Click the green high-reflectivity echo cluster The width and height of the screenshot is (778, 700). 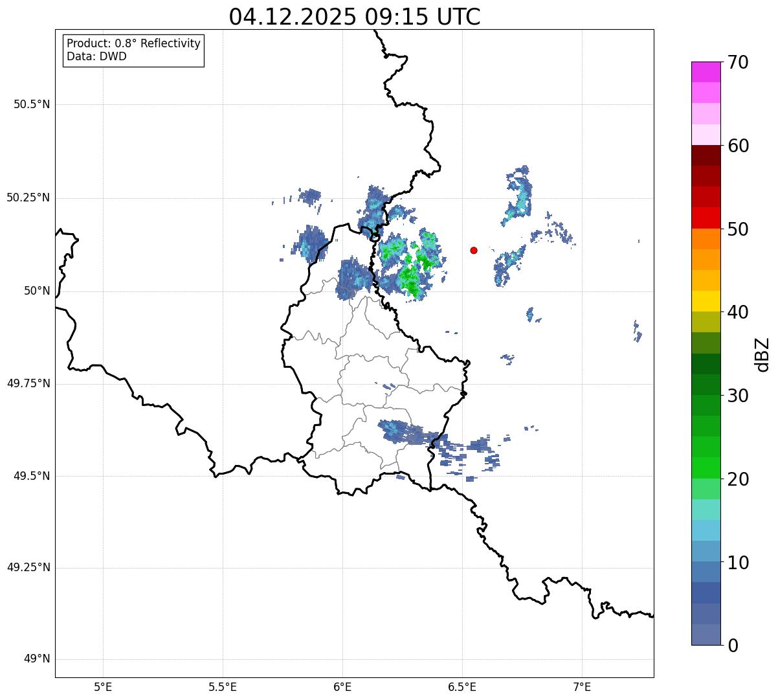[411, 265]
